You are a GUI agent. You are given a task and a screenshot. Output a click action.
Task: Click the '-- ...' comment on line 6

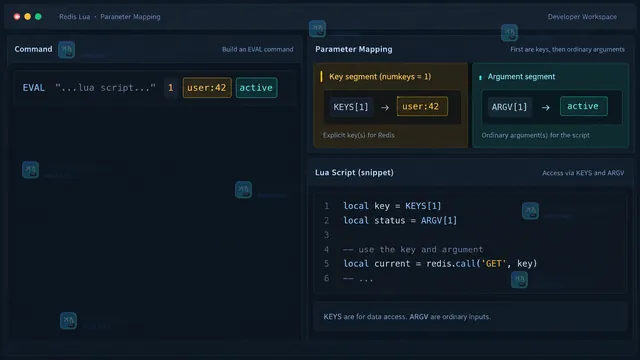[x=358, y=279]
